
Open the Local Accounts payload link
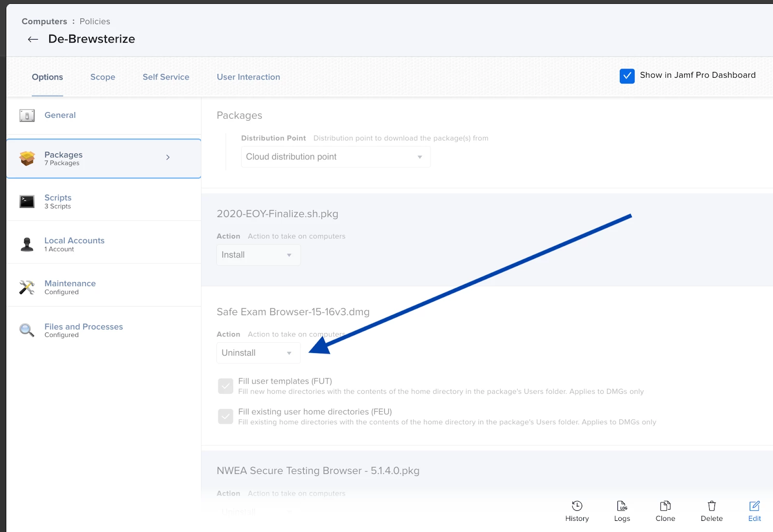pyautogui.click(x=74, y=241)
